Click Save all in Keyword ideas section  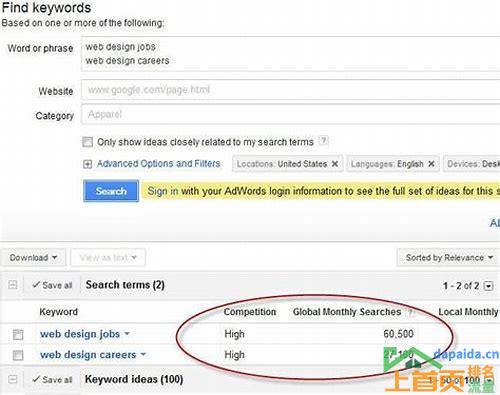coord(52,380)
